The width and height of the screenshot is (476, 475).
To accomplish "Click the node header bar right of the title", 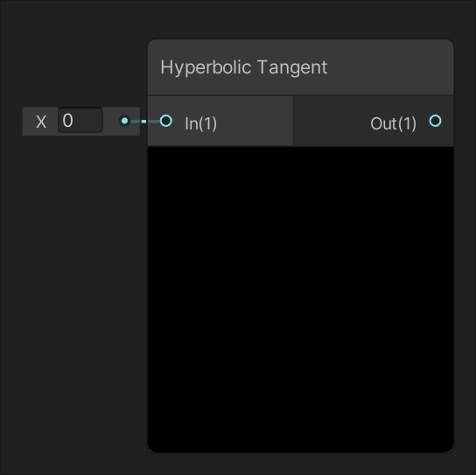I will point(390,67).
